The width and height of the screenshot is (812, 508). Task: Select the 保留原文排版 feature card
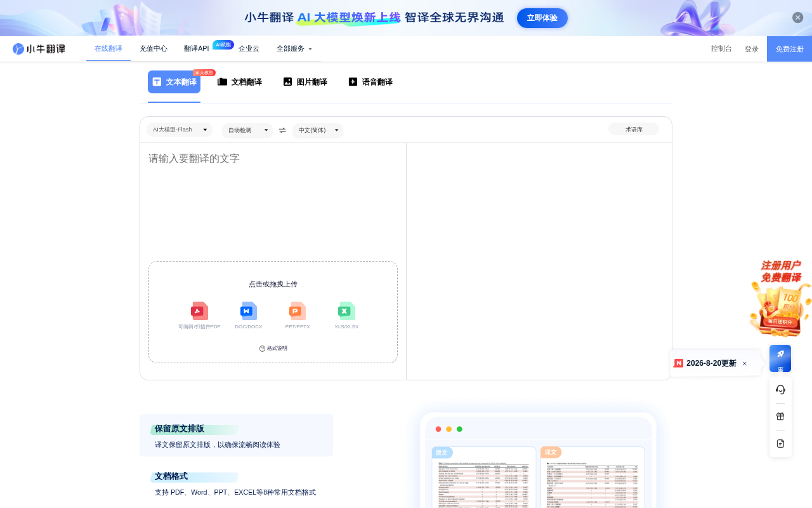tap(236, 436)
